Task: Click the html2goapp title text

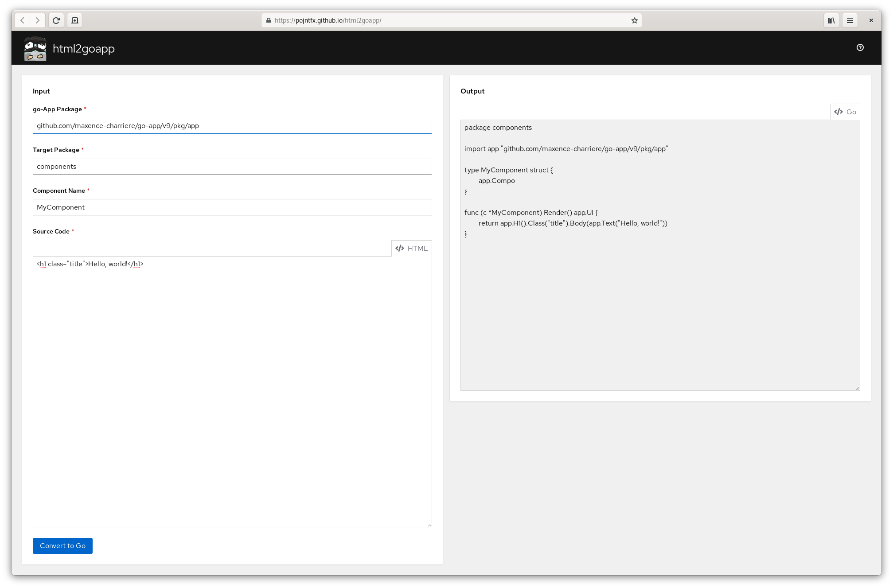Action: click(x=84, y=48)
